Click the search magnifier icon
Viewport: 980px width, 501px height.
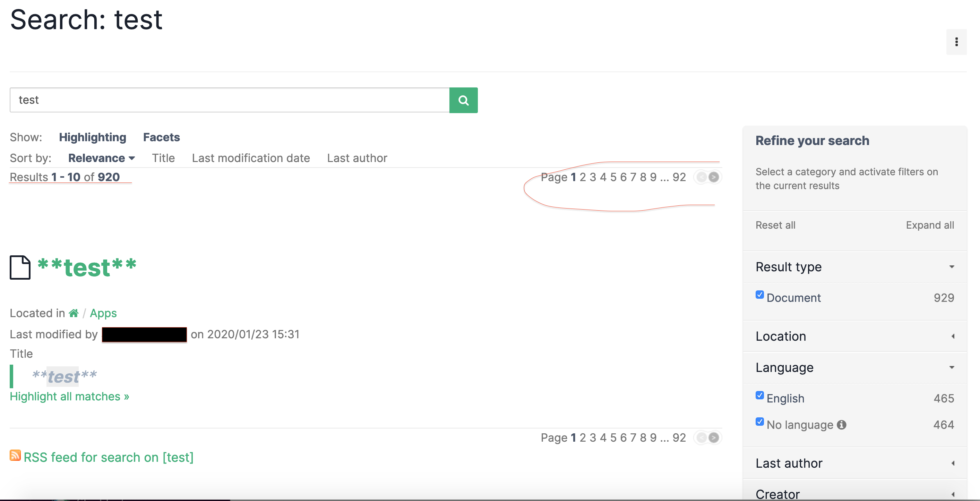tap(464, 100)
